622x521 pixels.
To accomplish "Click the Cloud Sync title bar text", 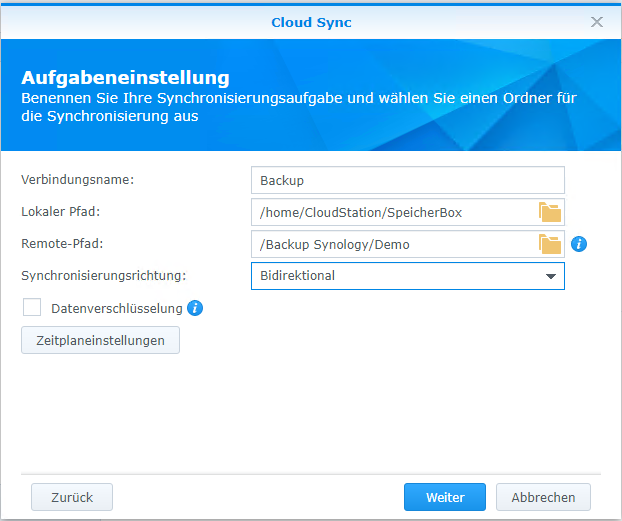I will coord(311,22).
